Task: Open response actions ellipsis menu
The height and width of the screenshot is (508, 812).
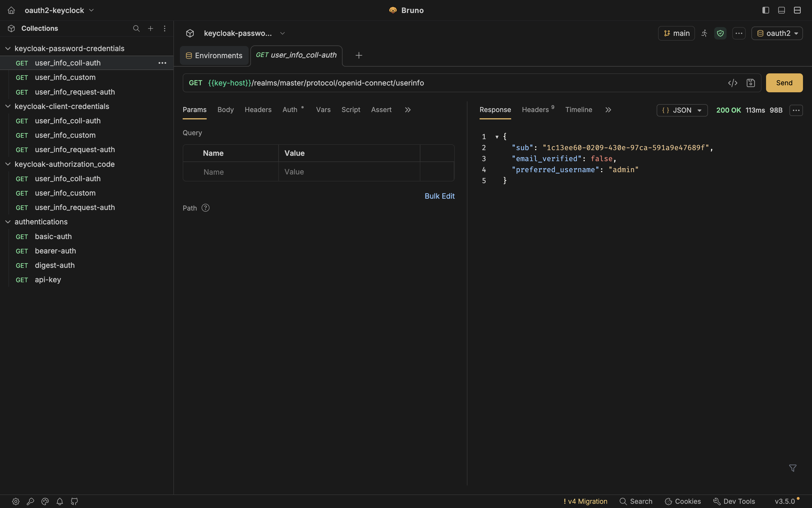Action: [x=796, y=110]
